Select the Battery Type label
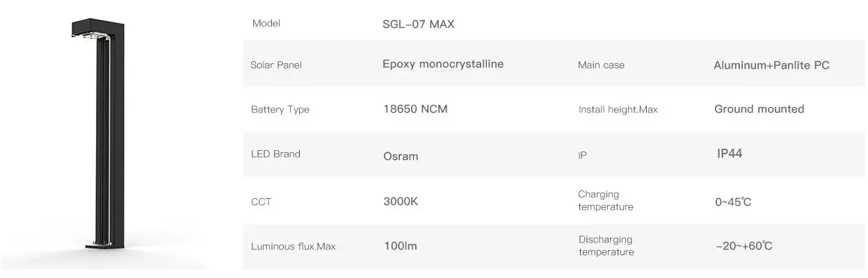Image resolution: width=868 pixels, height=278 pixels. coord(280,109)
